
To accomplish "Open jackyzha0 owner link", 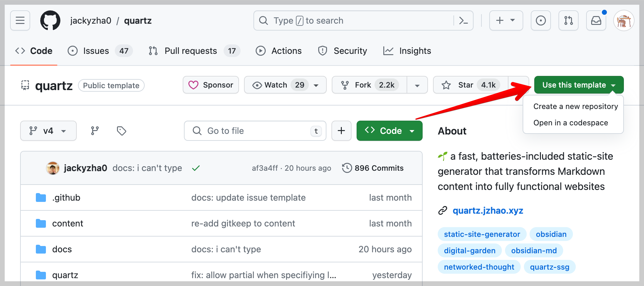I will [91, 21].
